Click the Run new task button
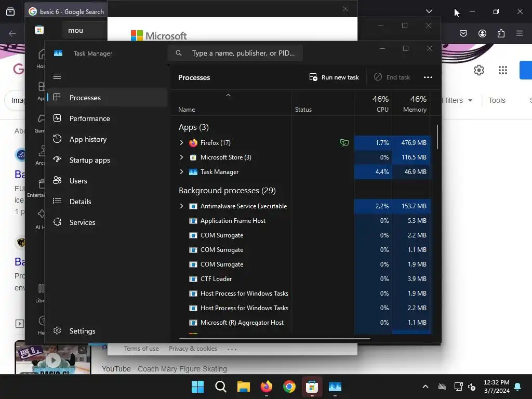Screen dimensions: 532x399 tap(334, 77)
